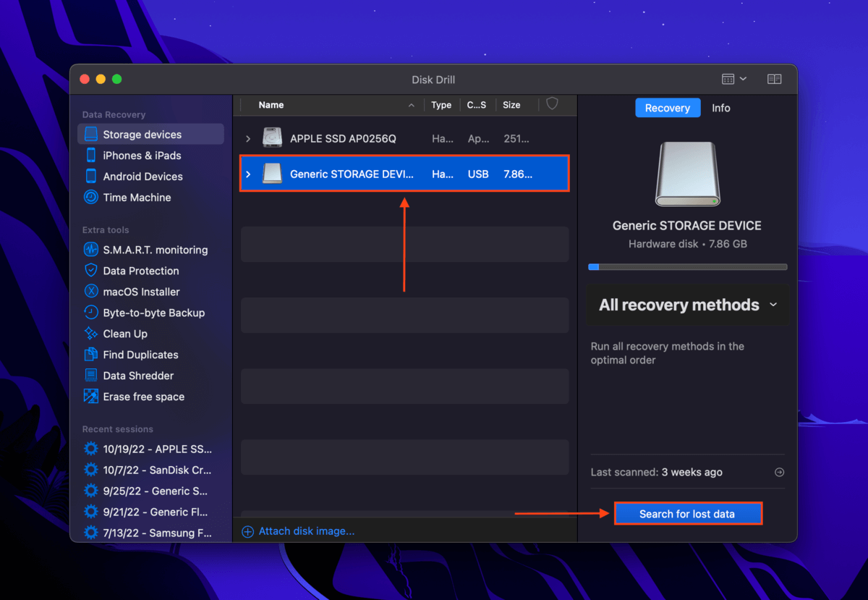
Task: Select APPLE SSD AP0256Q device name
Action: coord(343,138)
